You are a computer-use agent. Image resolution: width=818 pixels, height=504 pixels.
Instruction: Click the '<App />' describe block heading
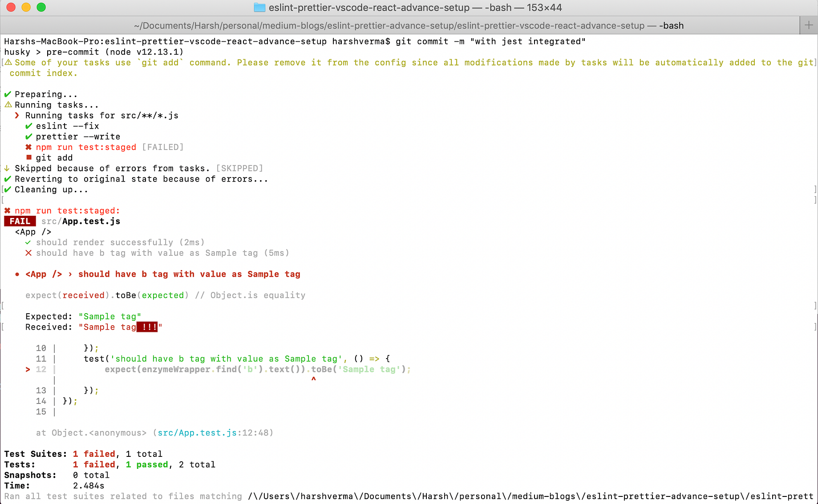click(33, 232)
